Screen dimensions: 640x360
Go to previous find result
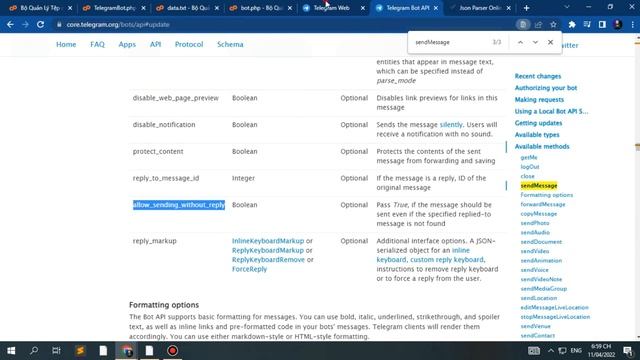[x=520, y=42]
